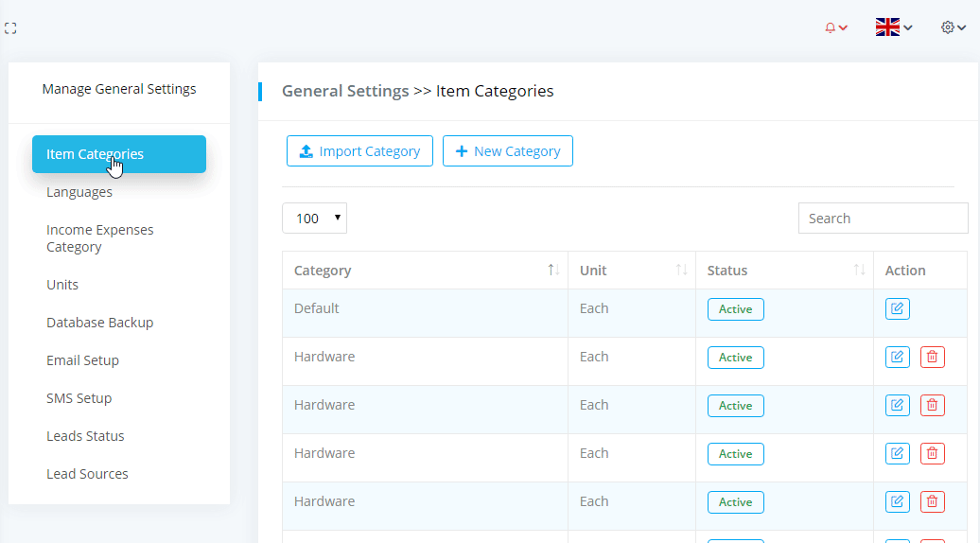The image size is (980, 543).
Task: Click edit icon for first Hardware row
Action: click(x=897, y=358)
